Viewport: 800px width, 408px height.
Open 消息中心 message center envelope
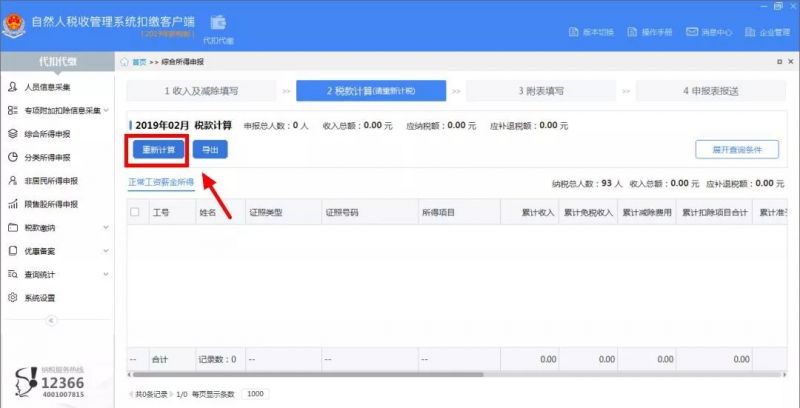[x=709, y=32]
